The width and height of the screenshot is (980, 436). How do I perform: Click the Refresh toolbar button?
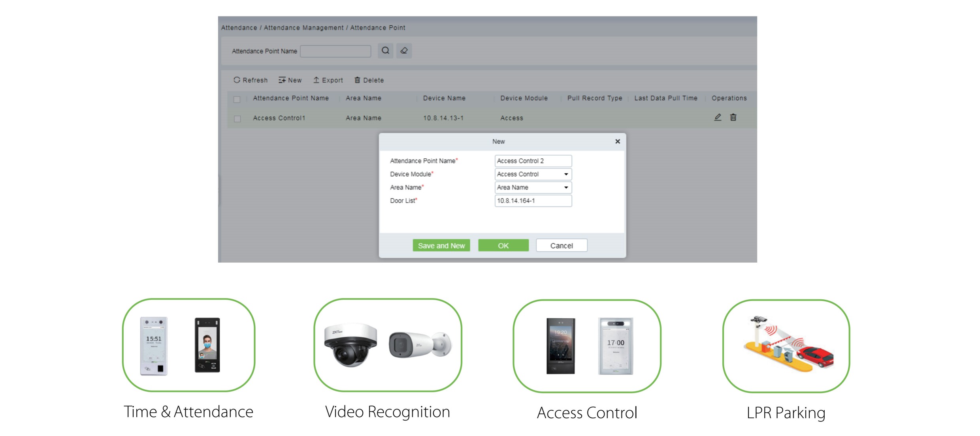(251, 80)
